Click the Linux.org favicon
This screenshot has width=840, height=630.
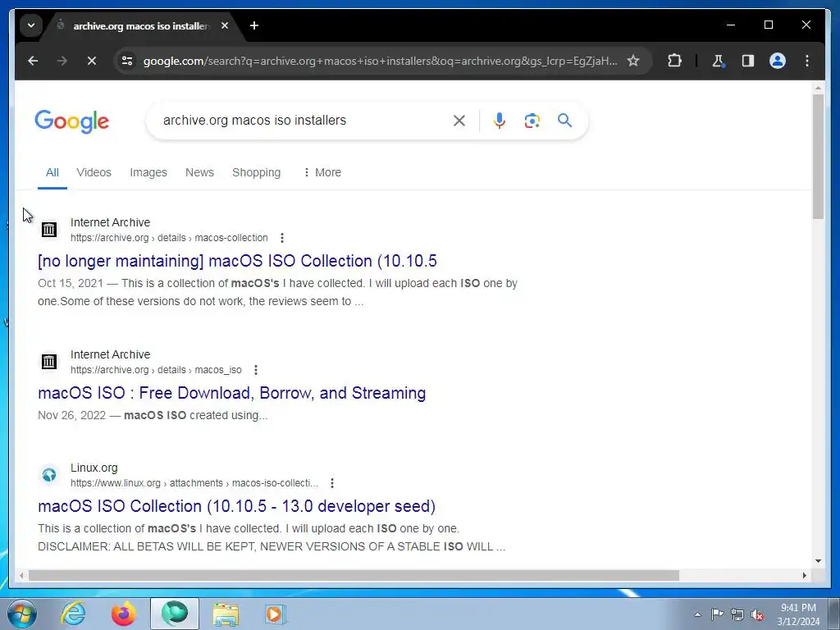click(x=48, y=475)
